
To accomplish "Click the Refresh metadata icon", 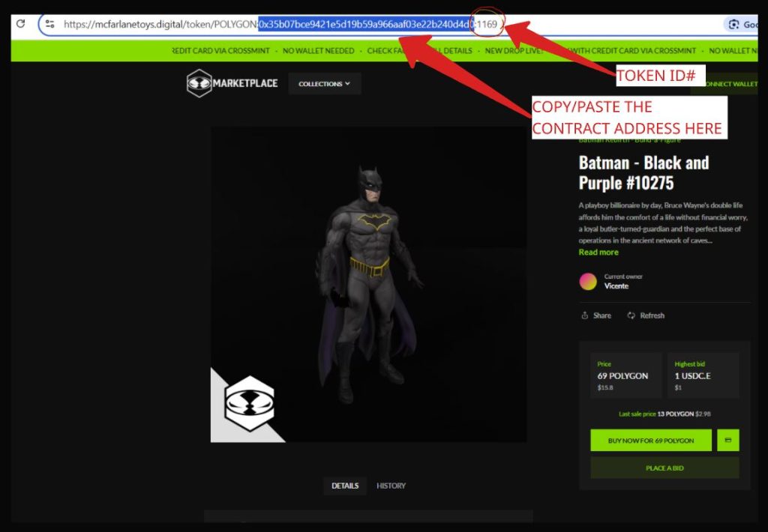I will [x=631, y=315].
